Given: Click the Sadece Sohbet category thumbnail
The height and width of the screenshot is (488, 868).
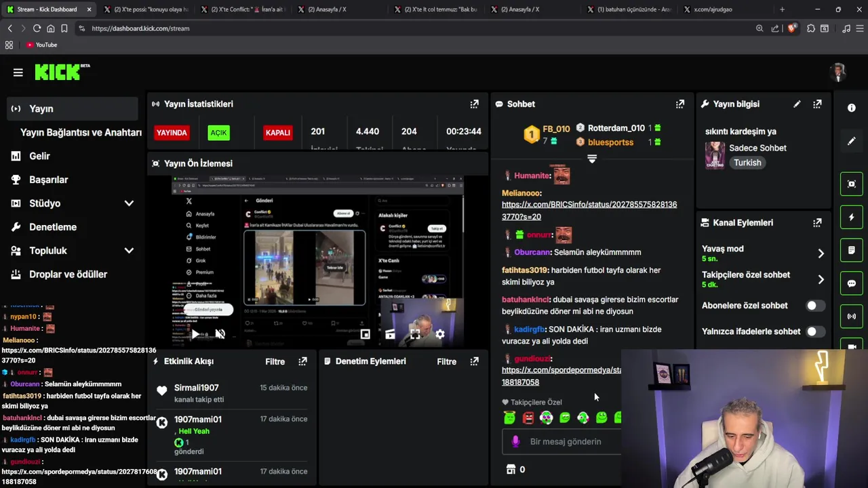Looking at the screenshot, I should (x=715, y=155).
